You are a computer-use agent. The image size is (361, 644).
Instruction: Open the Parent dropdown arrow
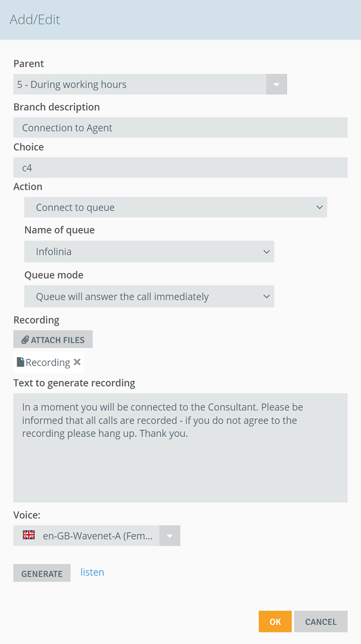click(x=276, y=85)
